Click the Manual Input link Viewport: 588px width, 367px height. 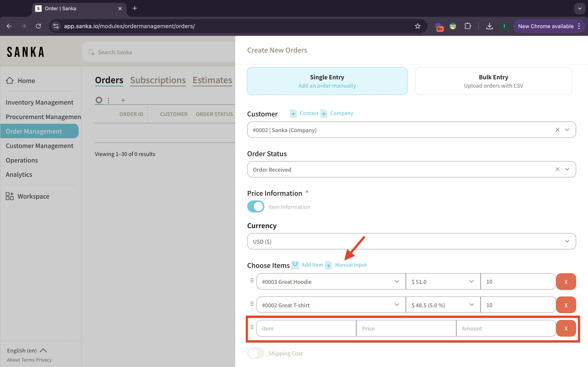point(351,265)
